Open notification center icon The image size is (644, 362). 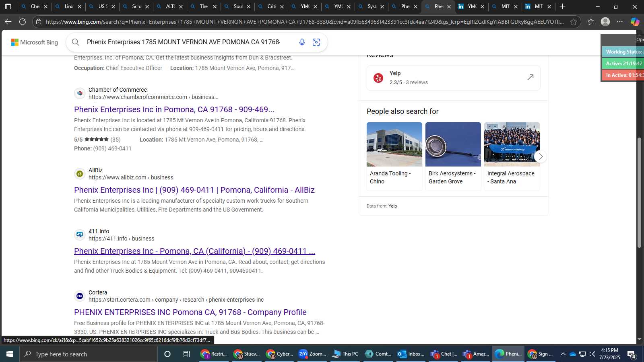[632, 354]
